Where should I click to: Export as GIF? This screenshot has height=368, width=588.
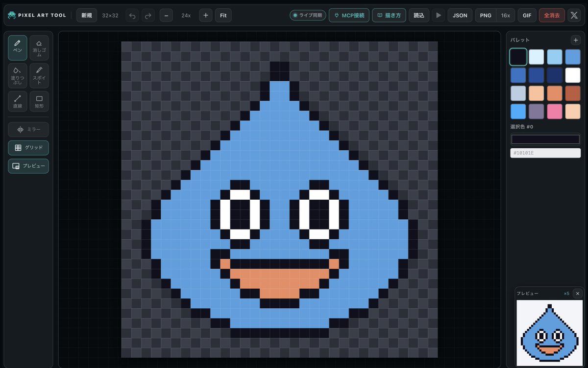[527, 15]
